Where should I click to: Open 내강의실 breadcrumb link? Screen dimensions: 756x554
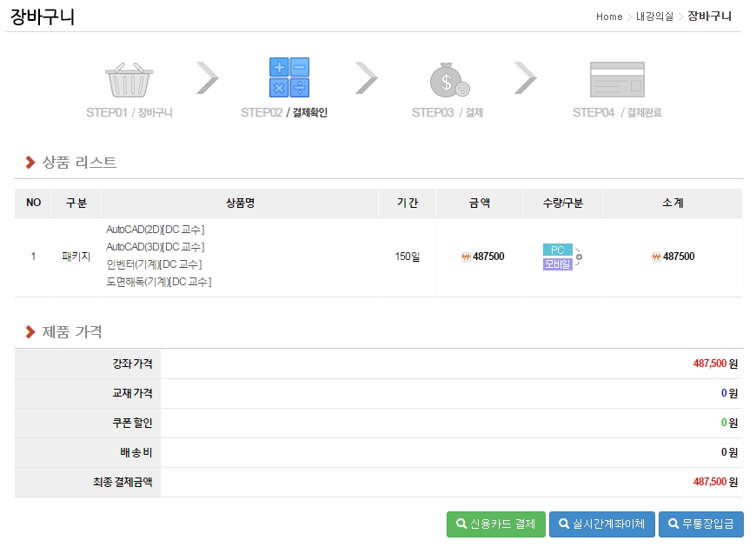click(654, 17)
